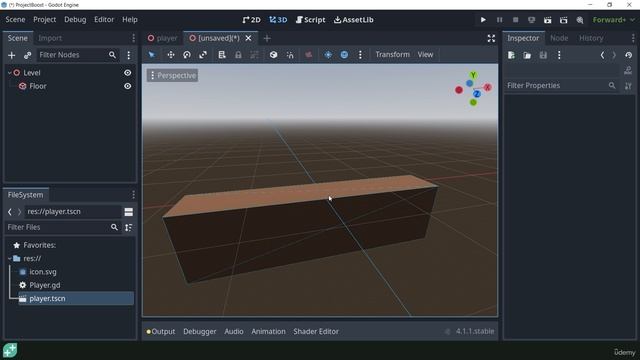Pause the running project
The height and width of the screenshot is (360, 640).
click(499, 20)
